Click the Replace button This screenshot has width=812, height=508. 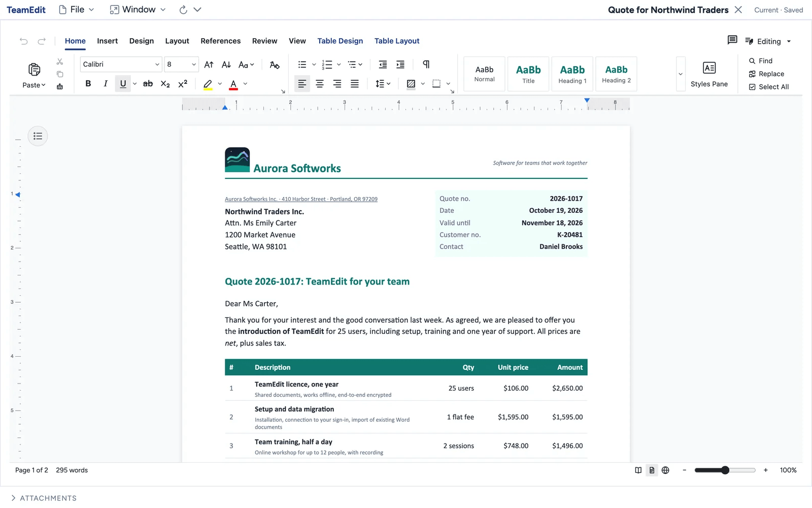766,74
